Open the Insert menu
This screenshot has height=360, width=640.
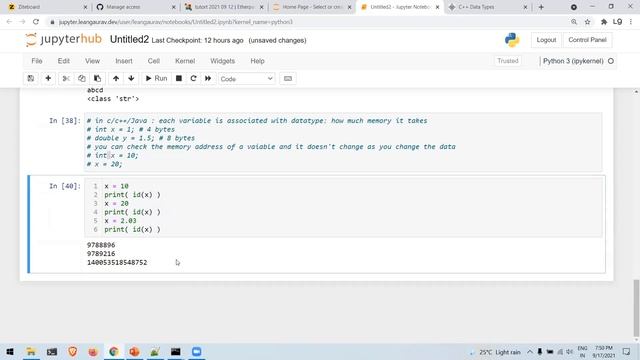124,61
